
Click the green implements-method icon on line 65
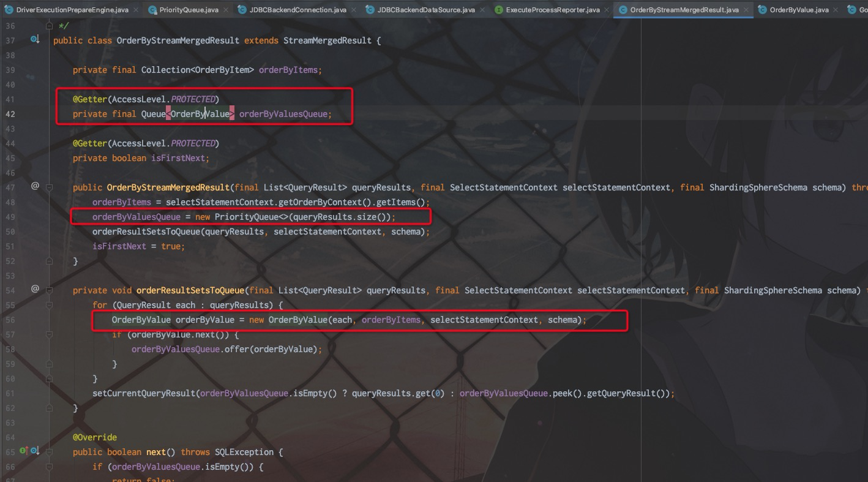coord(23,451)
